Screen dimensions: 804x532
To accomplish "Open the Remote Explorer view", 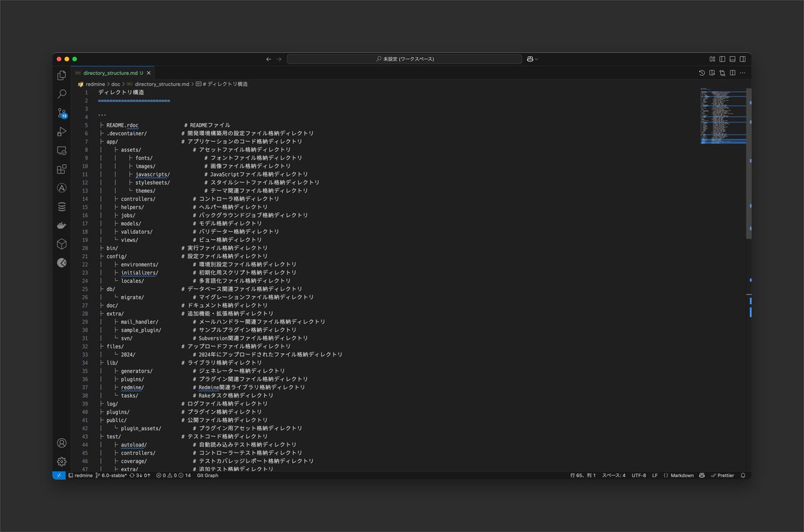I will click(62, 150).
